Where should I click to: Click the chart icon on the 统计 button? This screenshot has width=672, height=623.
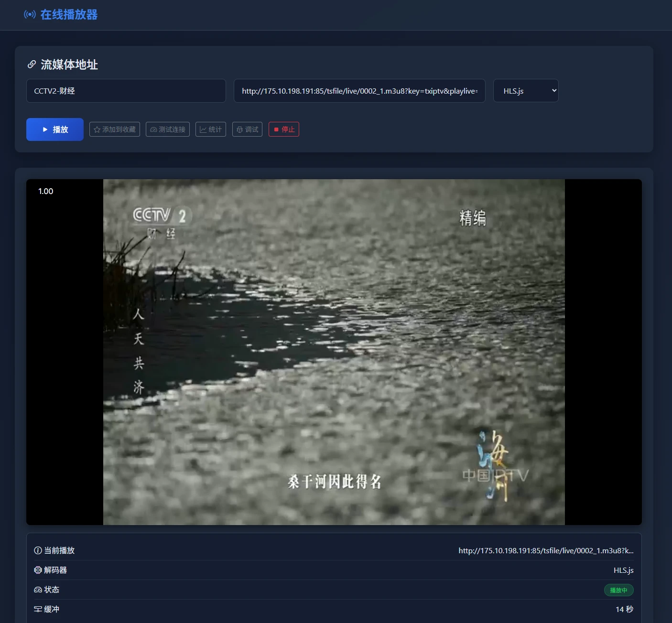point(203,129)
